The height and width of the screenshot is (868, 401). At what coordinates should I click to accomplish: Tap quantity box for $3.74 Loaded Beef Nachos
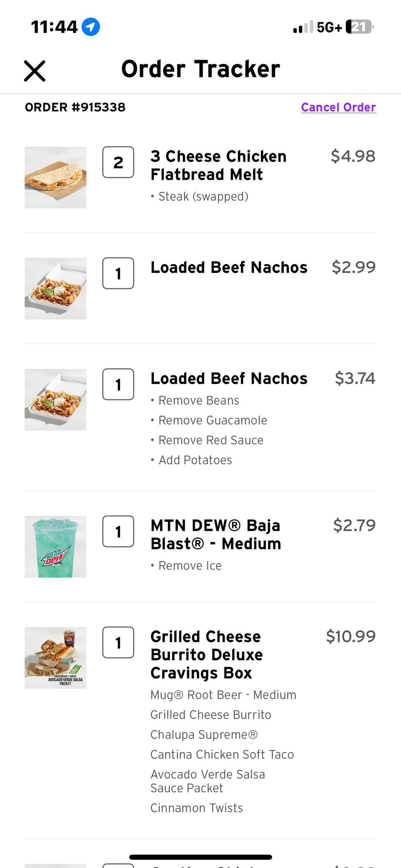pos(118,384)
